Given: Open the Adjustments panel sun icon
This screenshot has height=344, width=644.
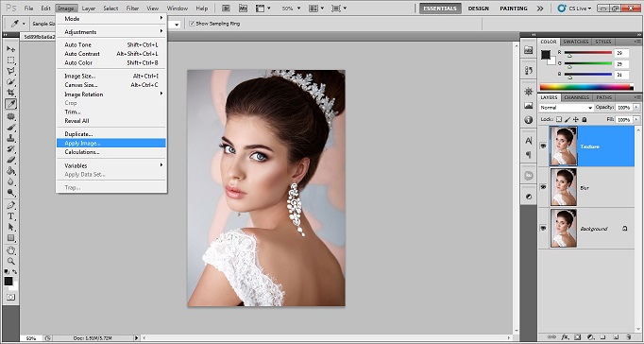Looking at the screenshot, I should pos(529,92).
